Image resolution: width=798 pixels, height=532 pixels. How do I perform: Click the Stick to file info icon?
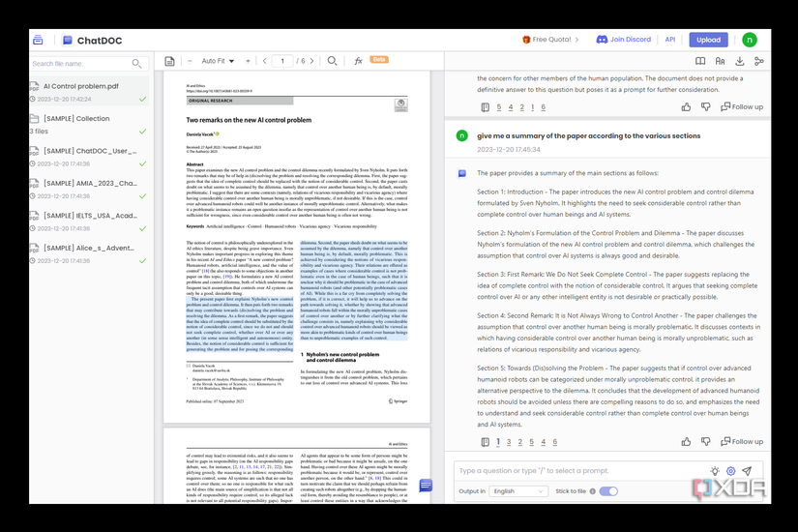point(592,491)
